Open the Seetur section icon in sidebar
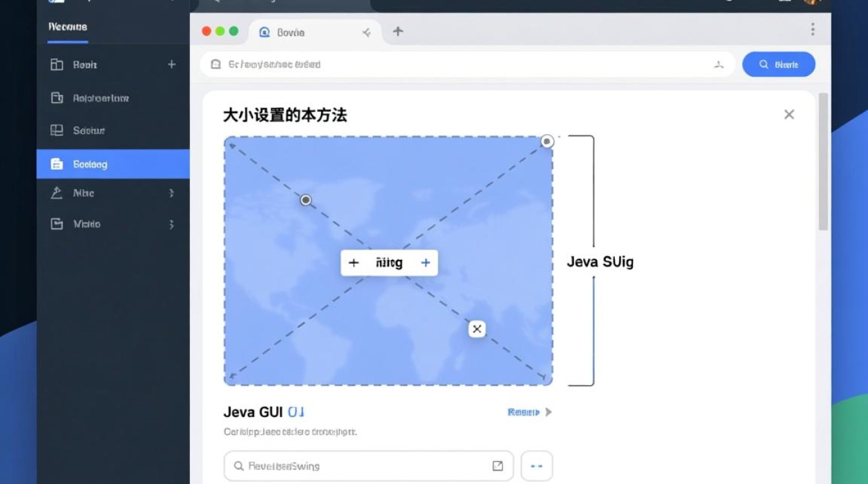 click(56, 130)
